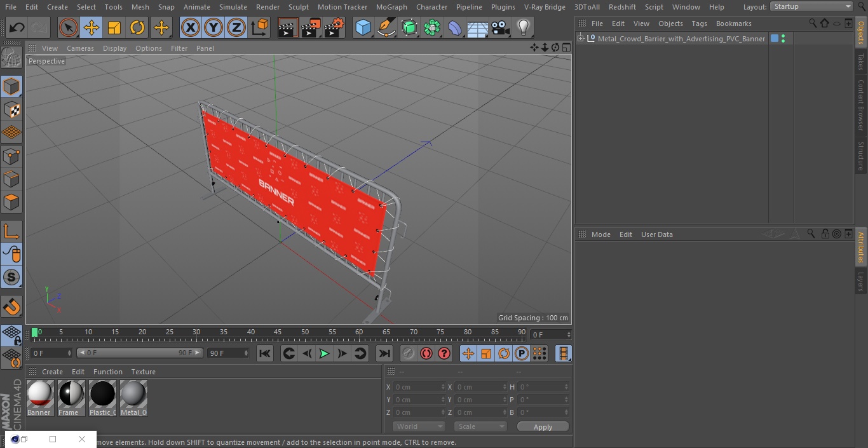Add a Cube primitive object
This screenshot has height=448, width=868.
(x=363, y=27)
